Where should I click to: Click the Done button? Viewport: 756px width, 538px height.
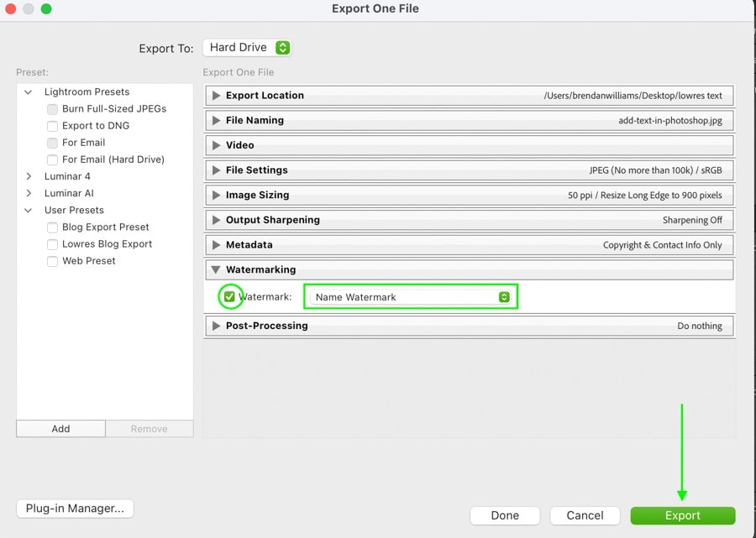pos(505,515)
